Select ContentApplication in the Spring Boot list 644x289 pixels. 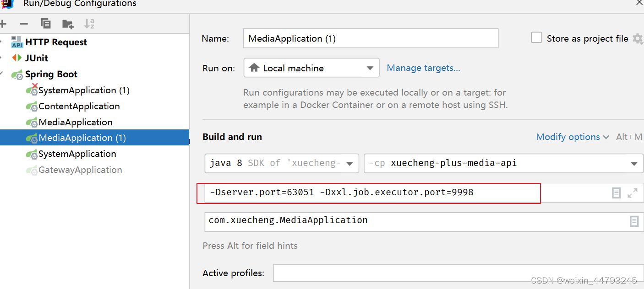pos(79,106)
